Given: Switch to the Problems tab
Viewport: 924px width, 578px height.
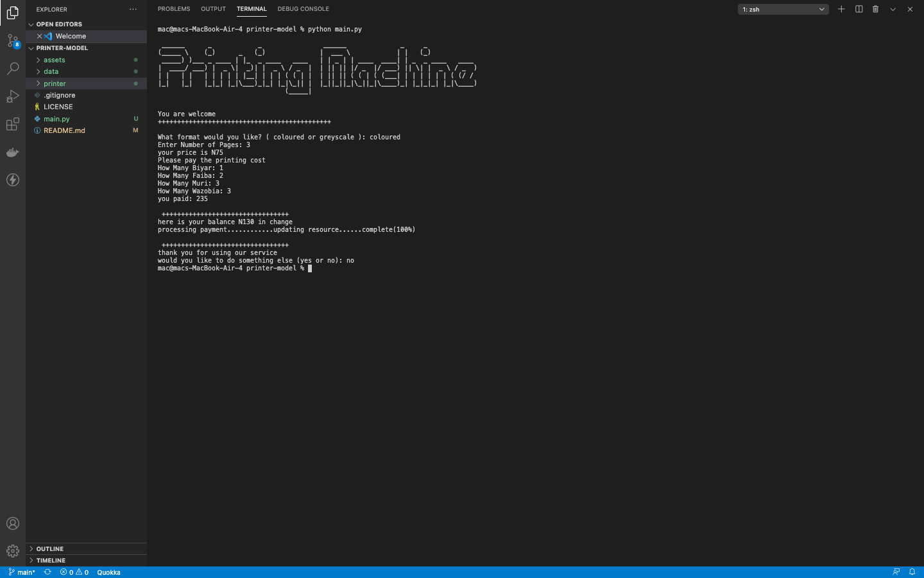Looking at the screenshot, I should 174,9.
